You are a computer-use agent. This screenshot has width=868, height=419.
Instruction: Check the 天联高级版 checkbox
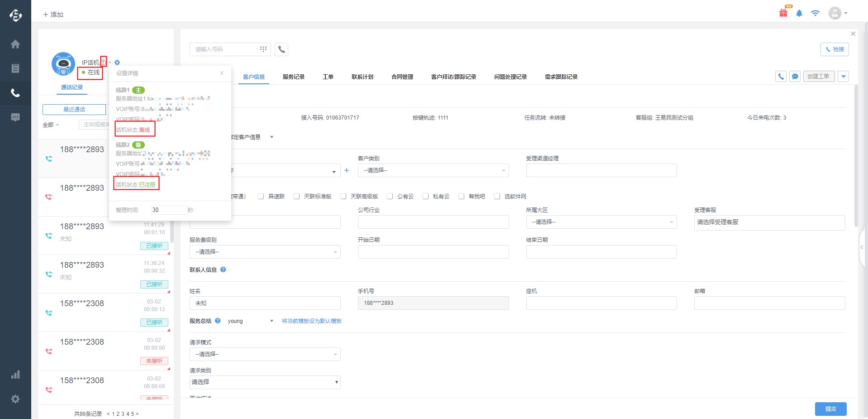(343, 196)
